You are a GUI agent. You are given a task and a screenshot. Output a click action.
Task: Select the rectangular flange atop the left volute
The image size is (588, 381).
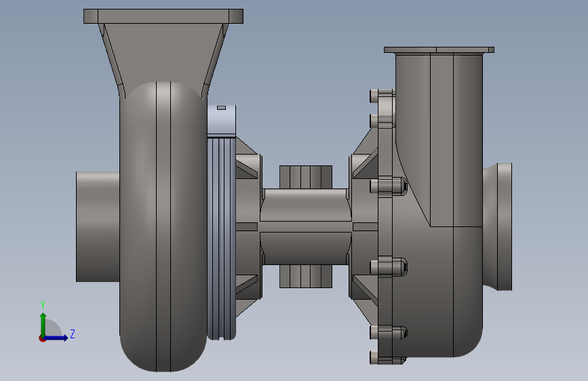163,16
